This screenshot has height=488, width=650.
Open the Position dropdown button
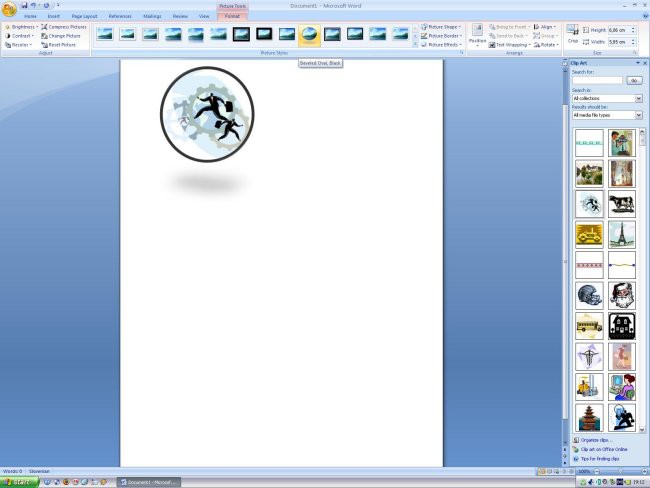tap(477, 35)
